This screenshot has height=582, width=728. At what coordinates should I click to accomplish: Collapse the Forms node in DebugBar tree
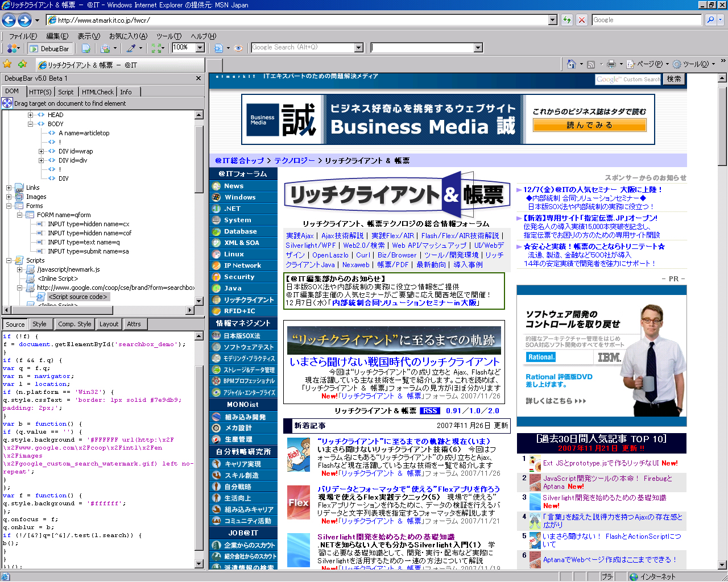tap(9, 206)
